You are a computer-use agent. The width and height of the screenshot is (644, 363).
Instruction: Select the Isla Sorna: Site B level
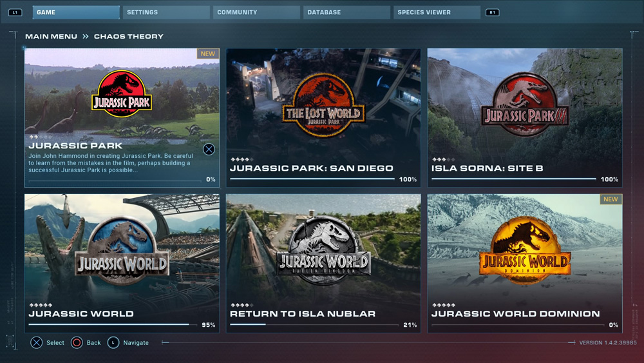tap(525, 168)
